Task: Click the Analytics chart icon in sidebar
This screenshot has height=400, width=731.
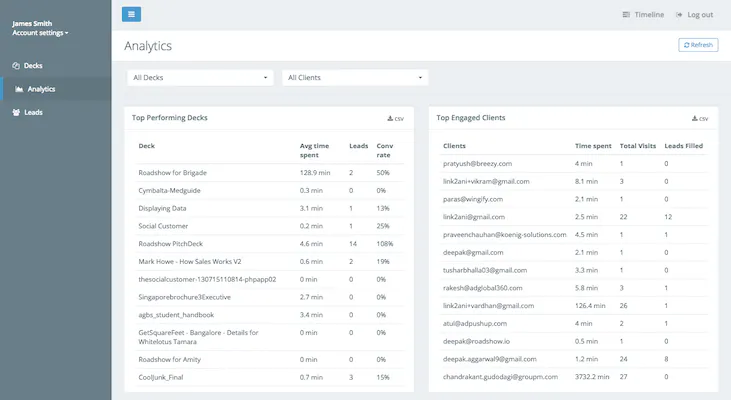Action: [19, 89]
